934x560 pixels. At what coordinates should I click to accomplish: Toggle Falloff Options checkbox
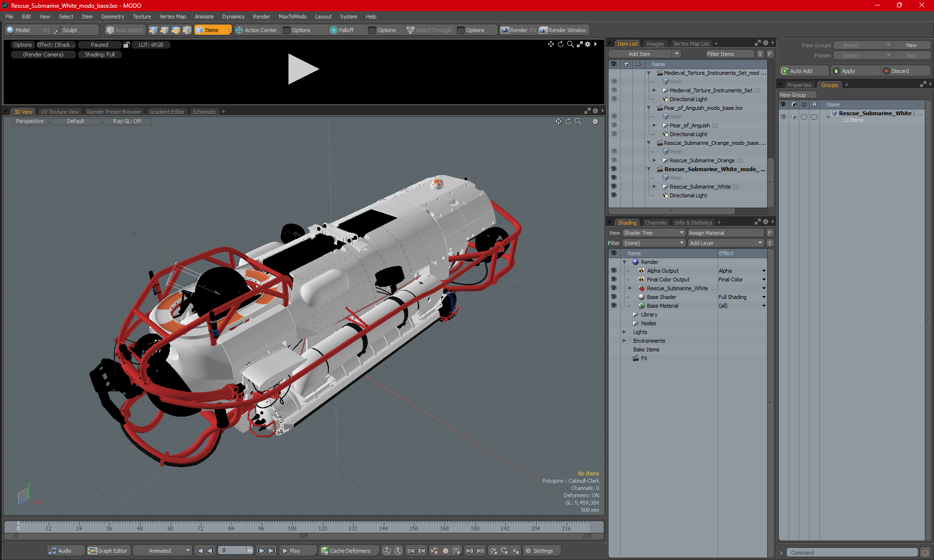pyautogui.click(x=372, y=30)
